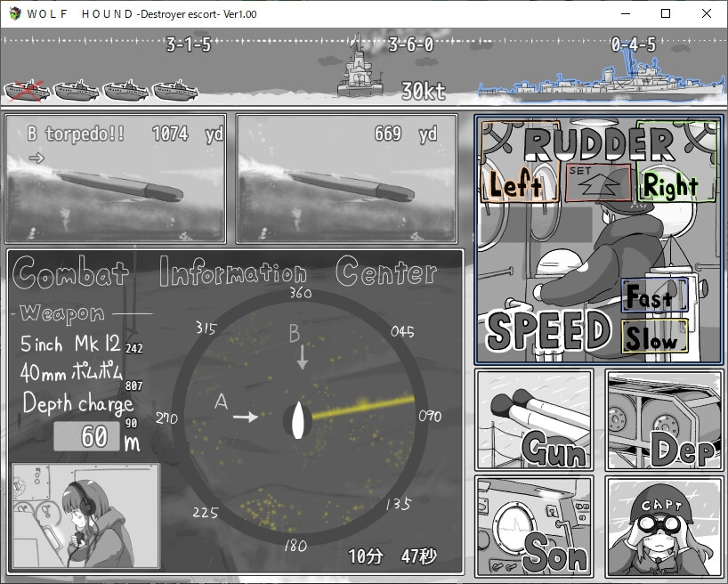Open the 669 yd torpedo view
The height and width of the screenshot is (584, 728).
point(347,178)
